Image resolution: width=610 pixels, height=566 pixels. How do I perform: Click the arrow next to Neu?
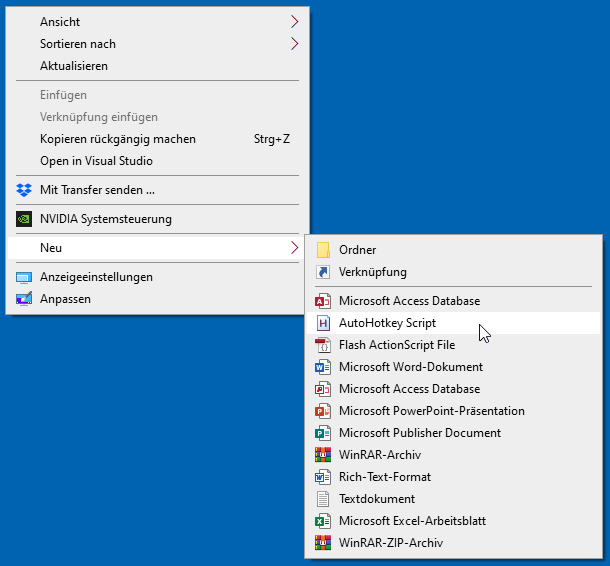[x=294, y=248]
